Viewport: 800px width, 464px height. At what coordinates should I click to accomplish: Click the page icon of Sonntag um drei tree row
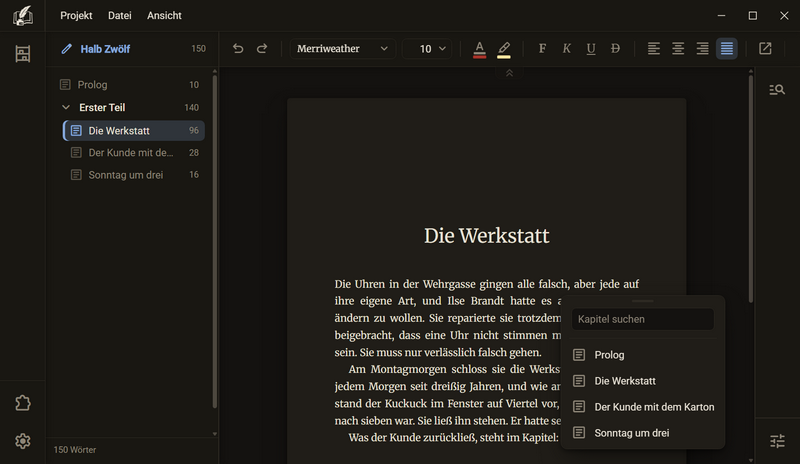coord(76,175)
